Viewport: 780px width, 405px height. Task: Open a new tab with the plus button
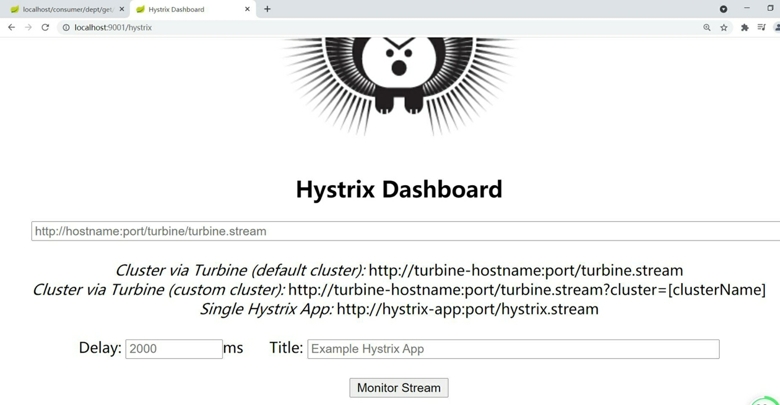click(x=267, y=9)
